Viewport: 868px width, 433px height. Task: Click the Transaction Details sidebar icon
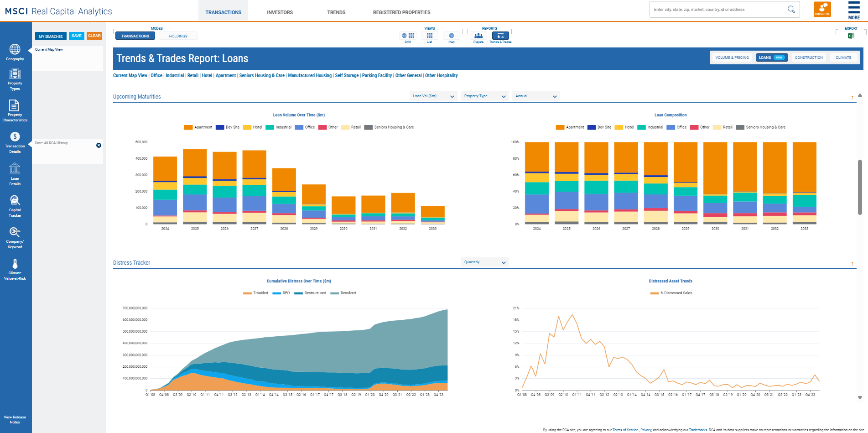[x=15, y=139]
